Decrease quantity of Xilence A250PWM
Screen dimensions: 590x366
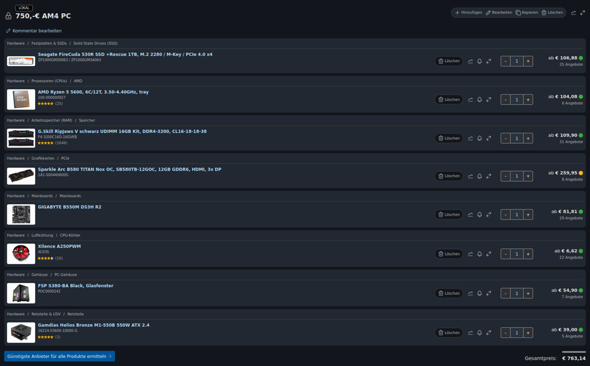(x=505, y=254)
